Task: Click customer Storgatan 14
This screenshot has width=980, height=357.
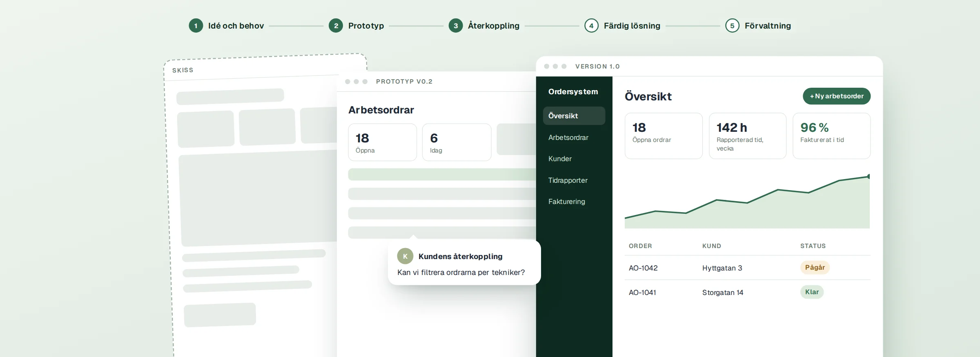Action: 723,293
